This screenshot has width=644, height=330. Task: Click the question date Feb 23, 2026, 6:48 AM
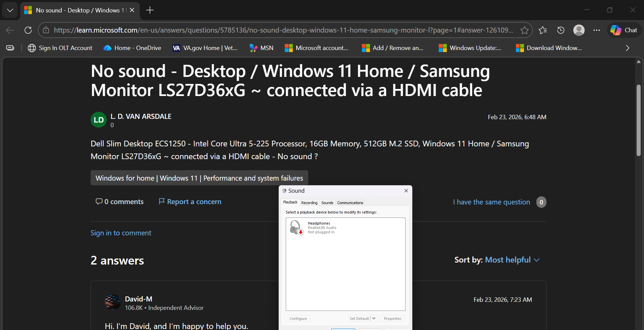(x=517, y=117)
